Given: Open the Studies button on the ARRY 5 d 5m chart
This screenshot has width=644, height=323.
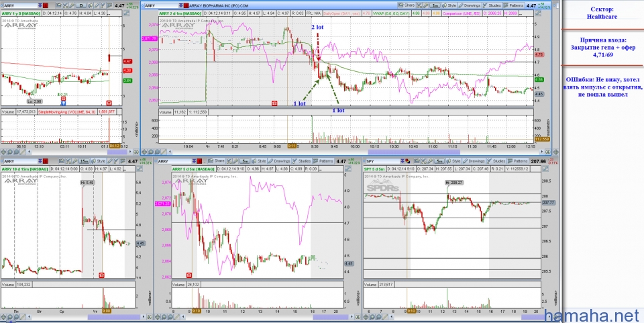Looking at the screenshot, I should pyautogui.click(x=301, y=160).
